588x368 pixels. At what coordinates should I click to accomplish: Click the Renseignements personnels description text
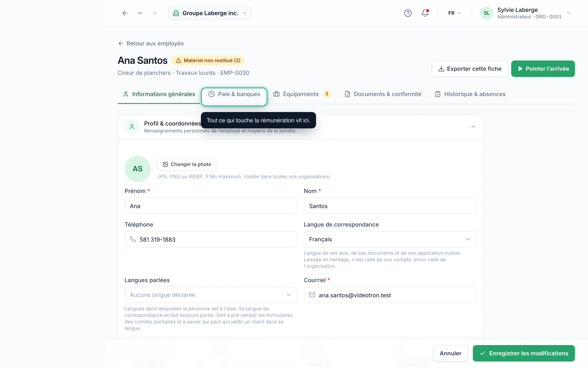click(220, 131)
